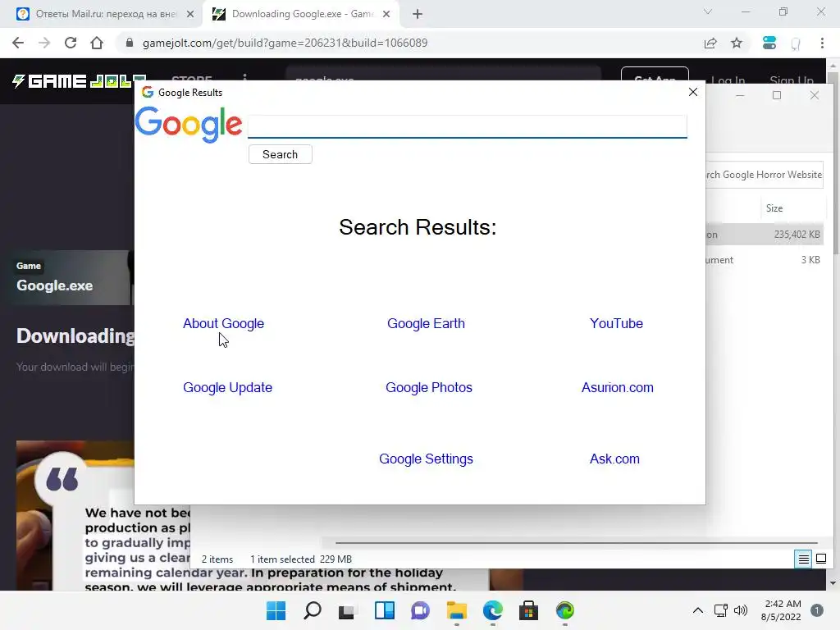Screen dimensions: 840x630
Task: Open Widgets from taskbar
Action: coord(384,610)
